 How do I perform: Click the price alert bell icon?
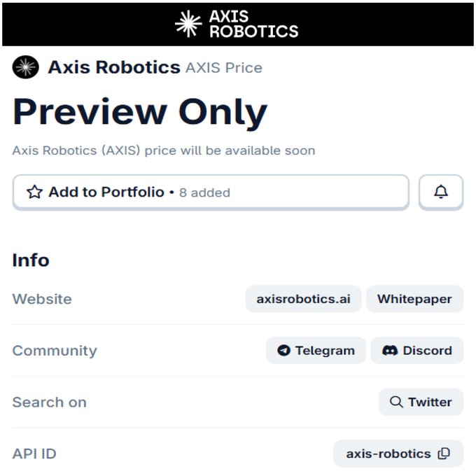441,192
